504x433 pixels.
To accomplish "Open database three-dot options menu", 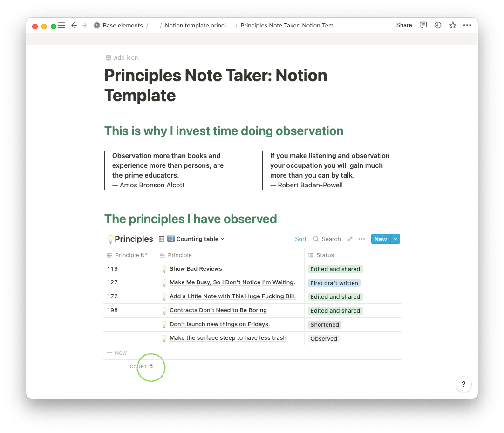I will [361, 239].
